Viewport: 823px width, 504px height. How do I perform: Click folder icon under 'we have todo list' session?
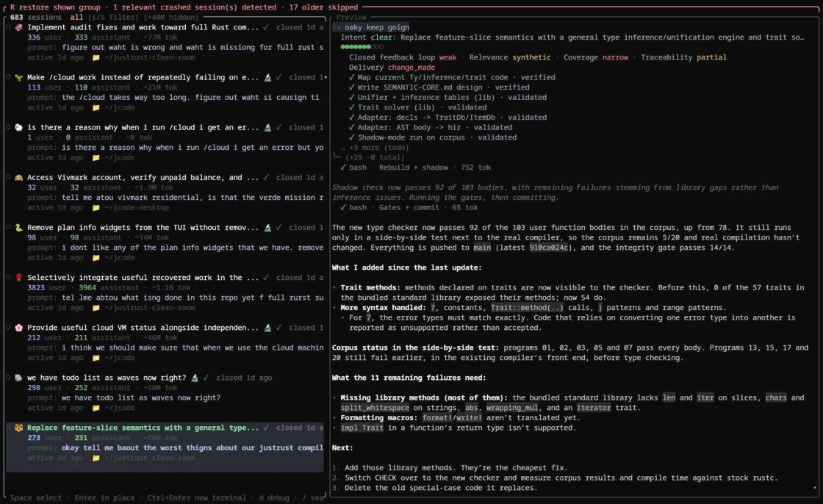96,408
